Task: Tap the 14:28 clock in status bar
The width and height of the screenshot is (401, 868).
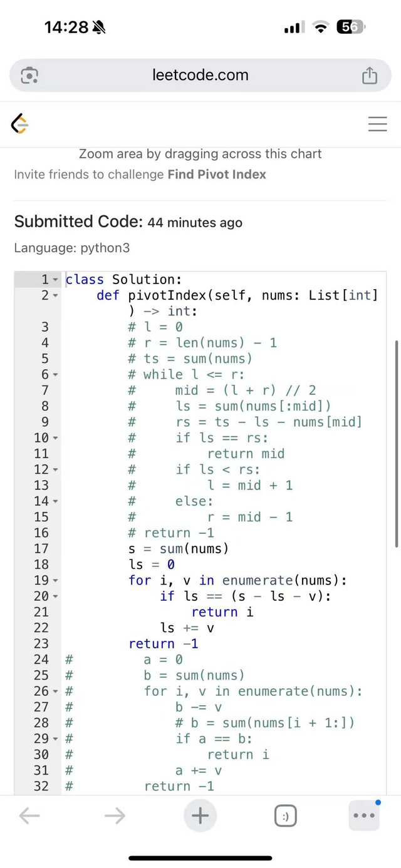Action: coord(66,27)
